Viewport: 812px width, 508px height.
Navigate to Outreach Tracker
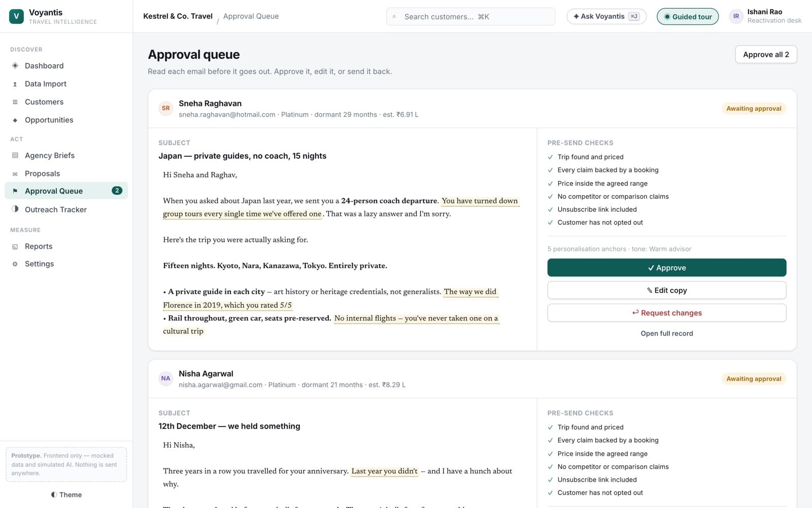click(x=66, y=209)
